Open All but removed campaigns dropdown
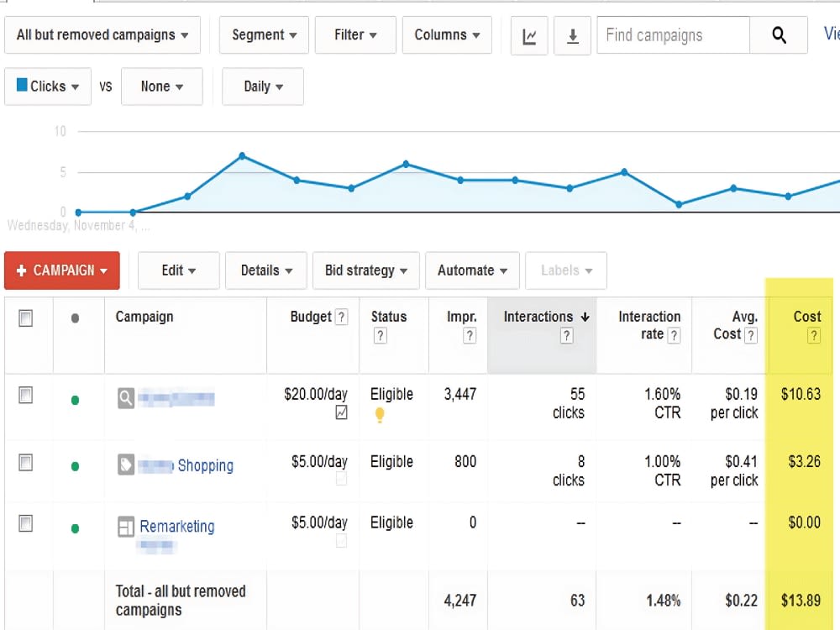Image resolution: width=840 pixels, height=630 pixels. 102,35
